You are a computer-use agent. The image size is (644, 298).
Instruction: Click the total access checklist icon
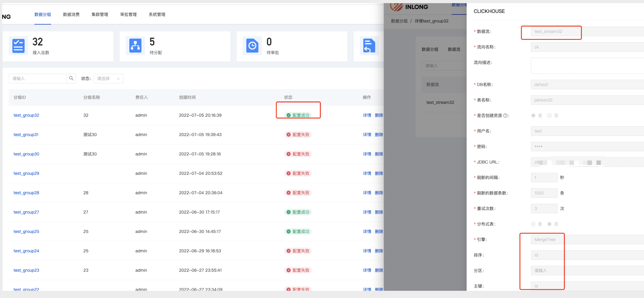(18, 46)
